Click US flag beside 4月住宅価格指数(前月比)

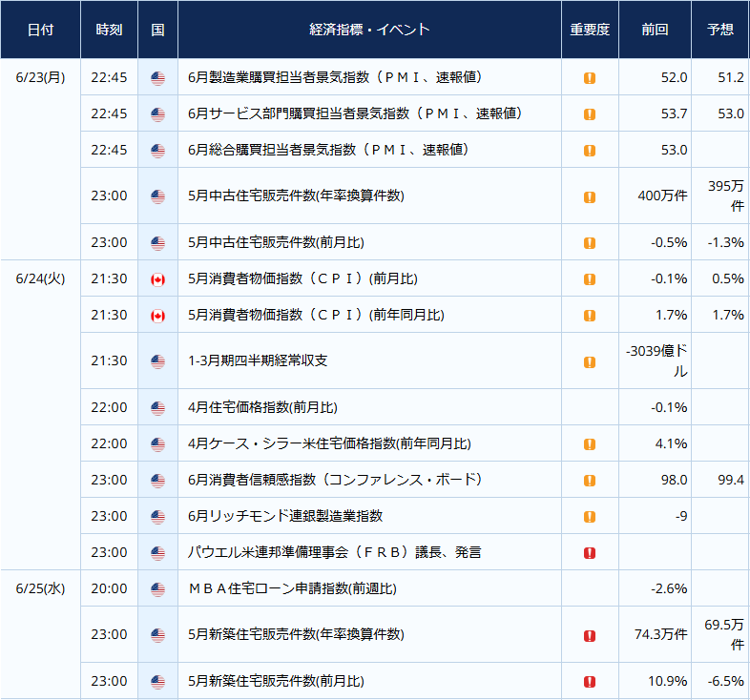coord(157,408)
